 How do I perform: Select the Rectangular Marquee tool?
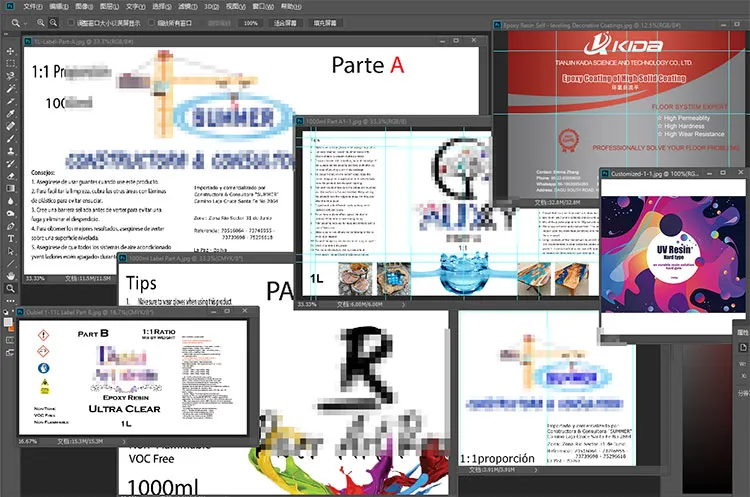click(x=11, y=62)
